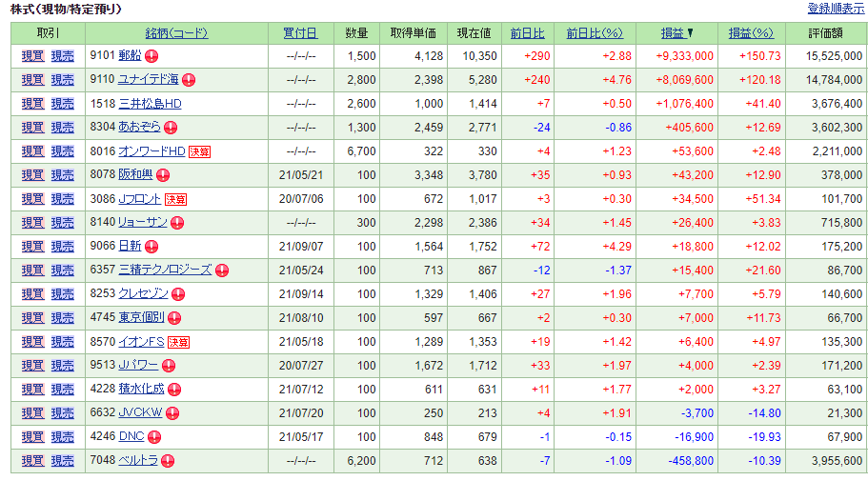Open the JVCKW stock link

tap(141, 413)
